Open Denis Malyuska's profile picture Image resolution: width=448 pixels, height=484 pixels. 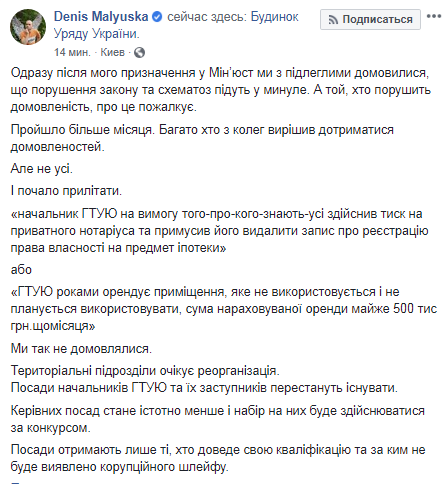coord(28,27)
